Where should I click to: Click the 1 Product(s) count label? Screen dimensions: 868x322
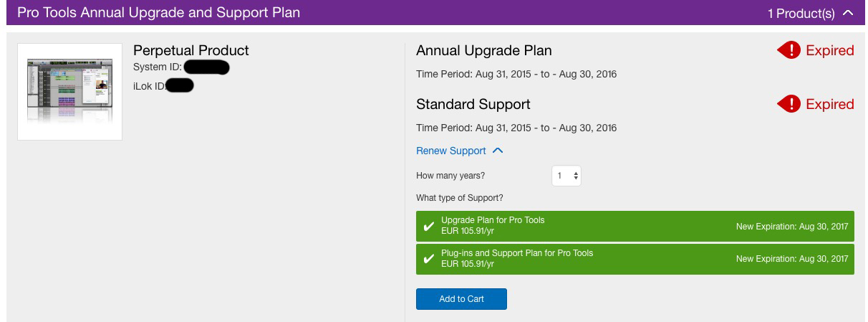[x=801, y=13]
